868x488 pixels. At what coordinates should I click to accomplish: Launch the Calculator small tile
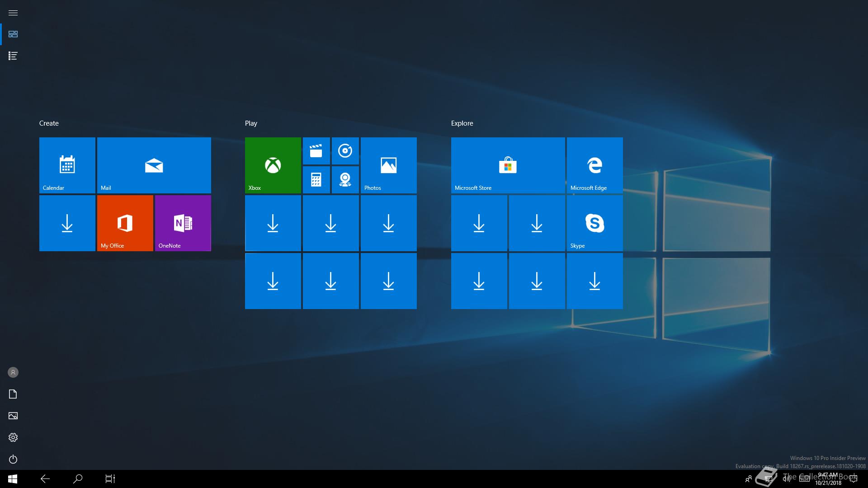pos(316,180)
